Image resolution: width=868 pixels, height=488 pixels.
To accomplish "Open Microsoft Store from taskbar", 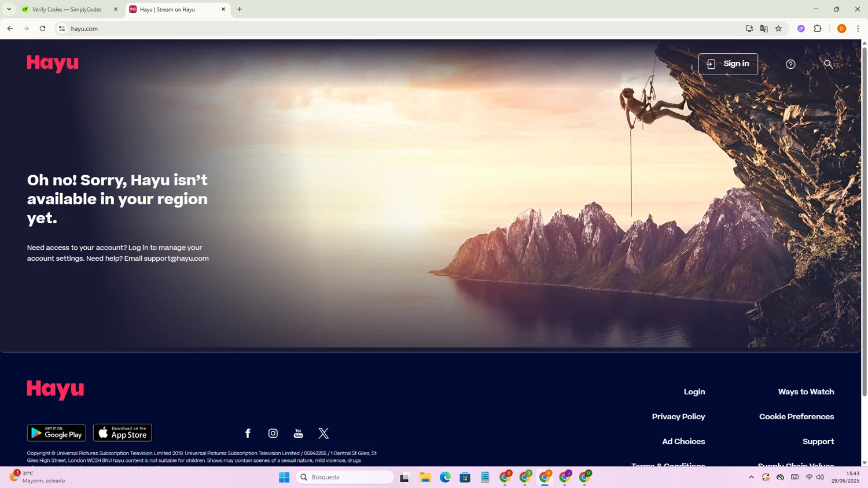I will click(x=465, y=477).
